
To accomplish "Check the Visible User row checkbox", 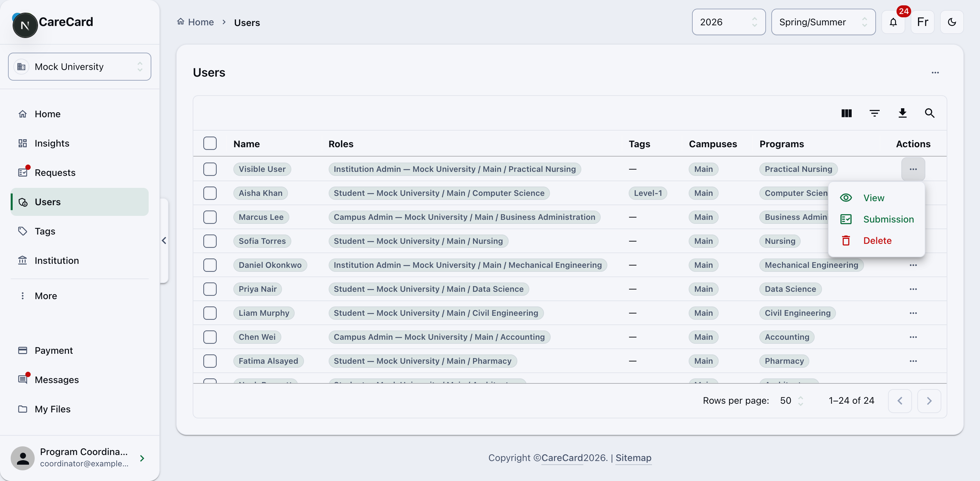I will [210, 169].
